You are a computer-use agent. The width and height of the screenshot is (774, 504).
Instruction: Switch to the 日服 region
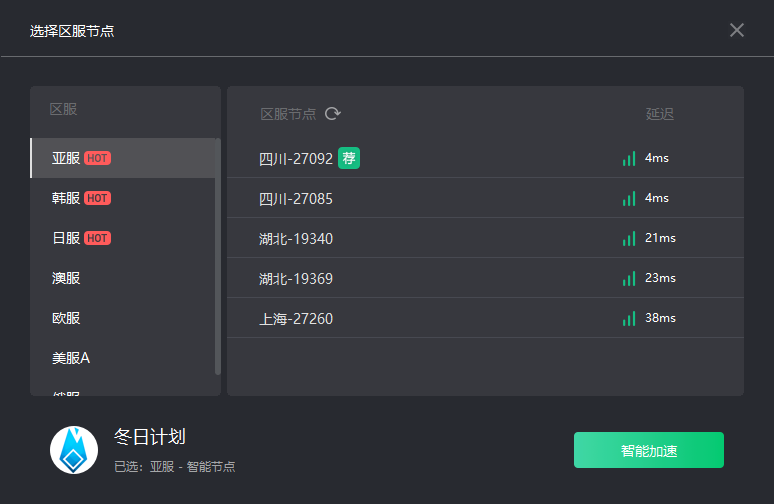tap(66, 238)
